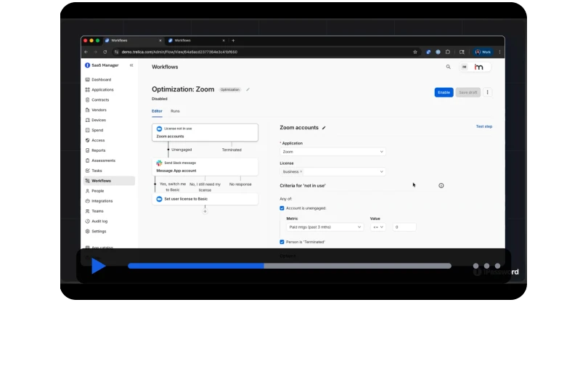The height and width of the screenshot is (366, 588).
Task: Click the search magnifier icon
Action: coord(448,67)
